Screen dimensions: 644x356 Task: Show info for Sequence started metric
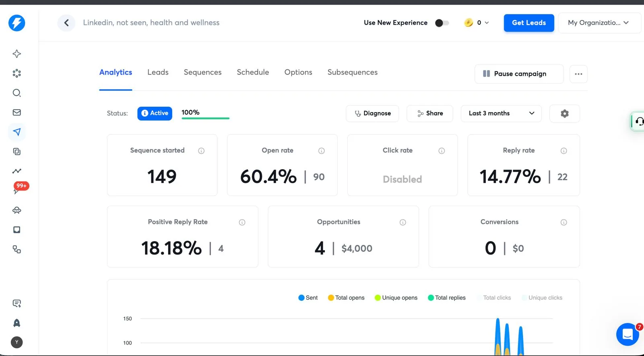click(x=201, y=151)
